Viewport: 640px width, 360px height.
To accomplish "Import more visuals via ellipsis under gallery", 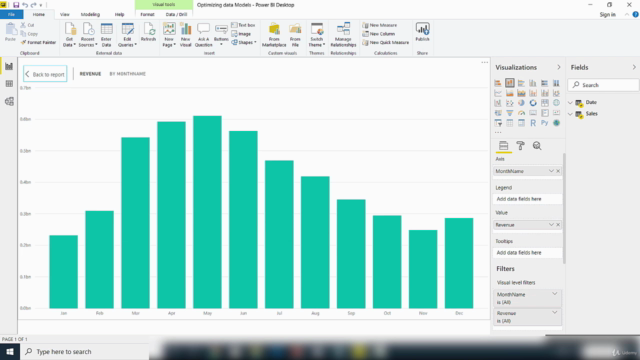I will click(x=498, y=132).
